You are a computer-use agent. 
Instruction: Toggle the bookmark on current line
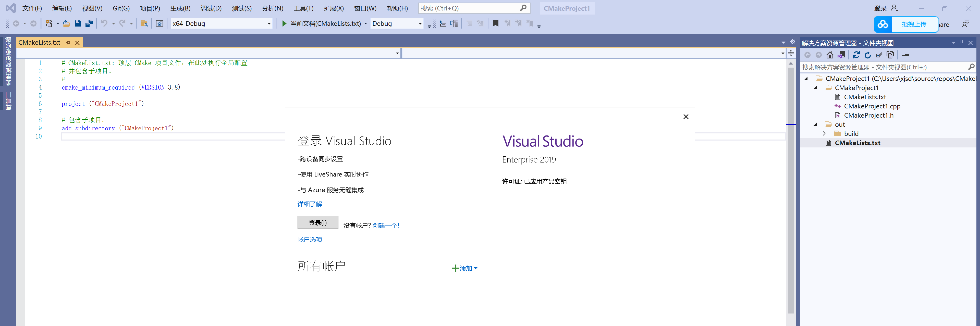coord(495,23)
